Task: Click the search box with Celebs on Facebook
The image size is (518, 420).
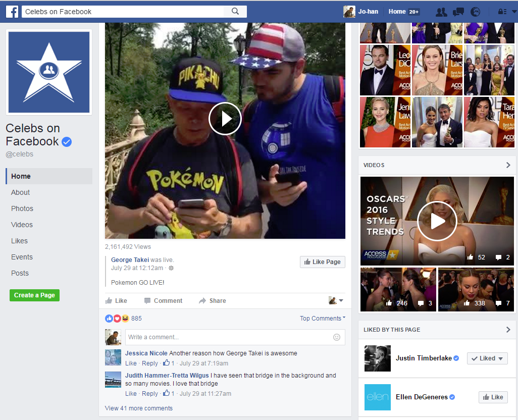Action: 123,12
